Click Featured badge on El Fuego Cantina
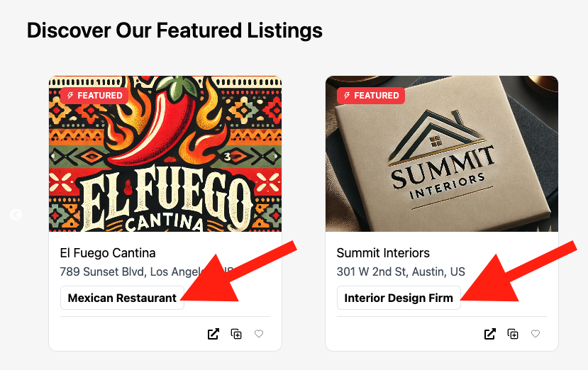Screen dimensions: 588x370 94,96
